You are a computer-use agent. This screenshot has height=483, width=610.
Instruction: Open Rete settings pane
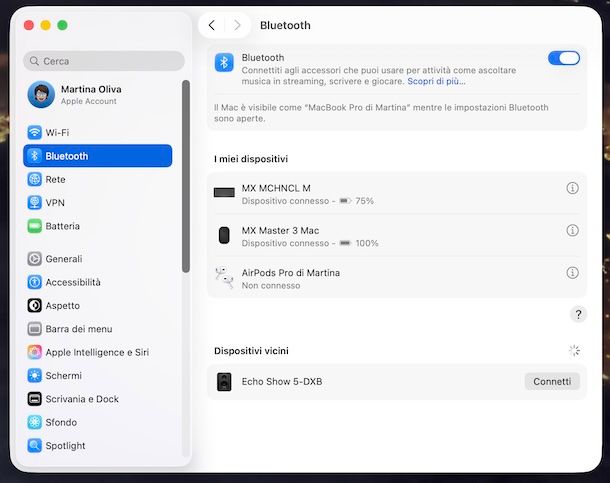[98, 179]
